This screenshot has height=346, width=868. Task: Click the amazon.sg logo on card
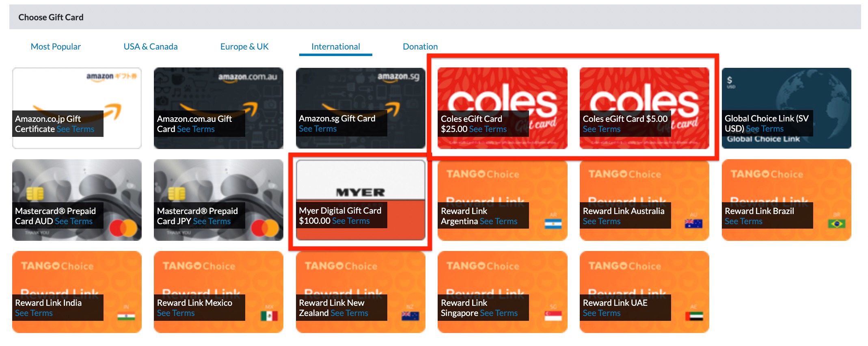point(399,77)
